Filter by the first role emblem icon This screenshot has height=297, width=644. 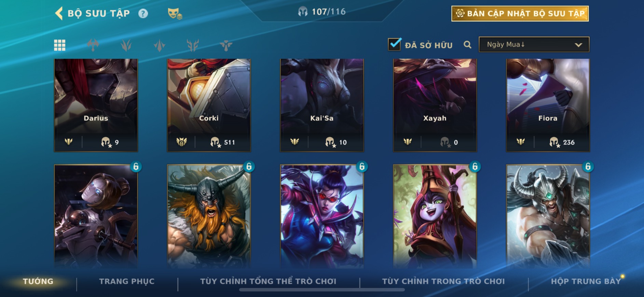(93, 45)
